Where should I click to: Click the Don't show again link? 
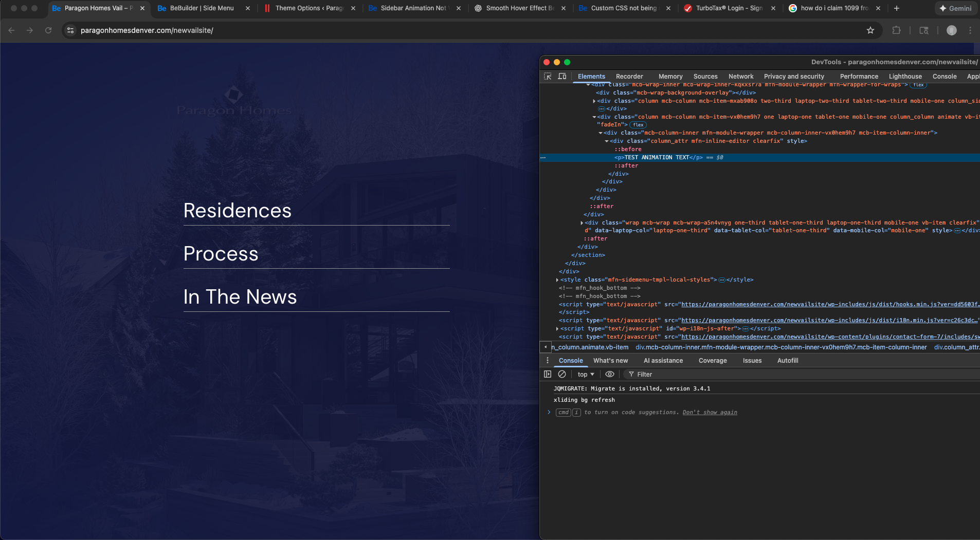click(710, 412)
